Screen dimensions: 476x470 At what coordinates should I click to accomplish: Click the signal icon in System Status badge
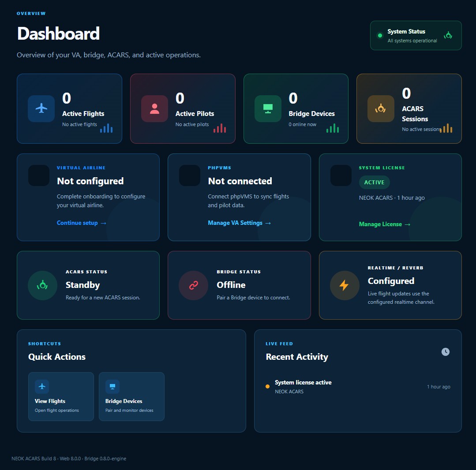click(448, 35)
